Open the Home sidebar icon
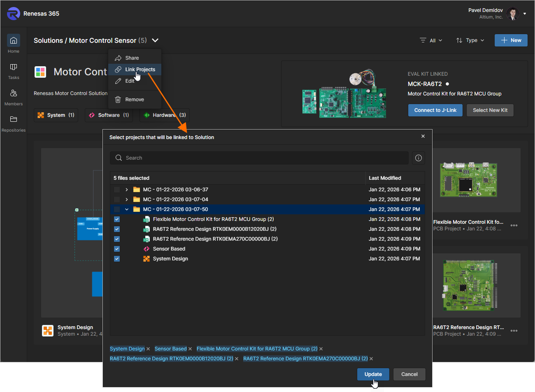 (x=14, y=41)
